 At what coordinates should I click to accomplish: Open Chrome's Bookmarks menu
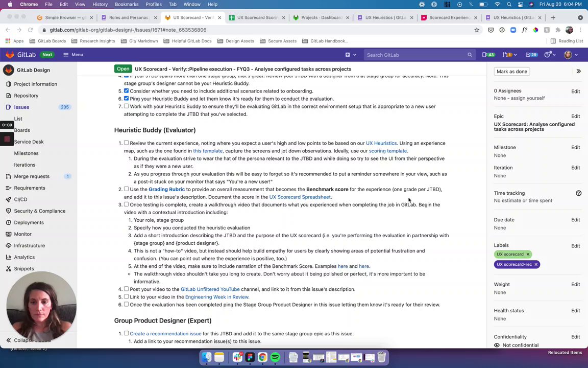127,5
